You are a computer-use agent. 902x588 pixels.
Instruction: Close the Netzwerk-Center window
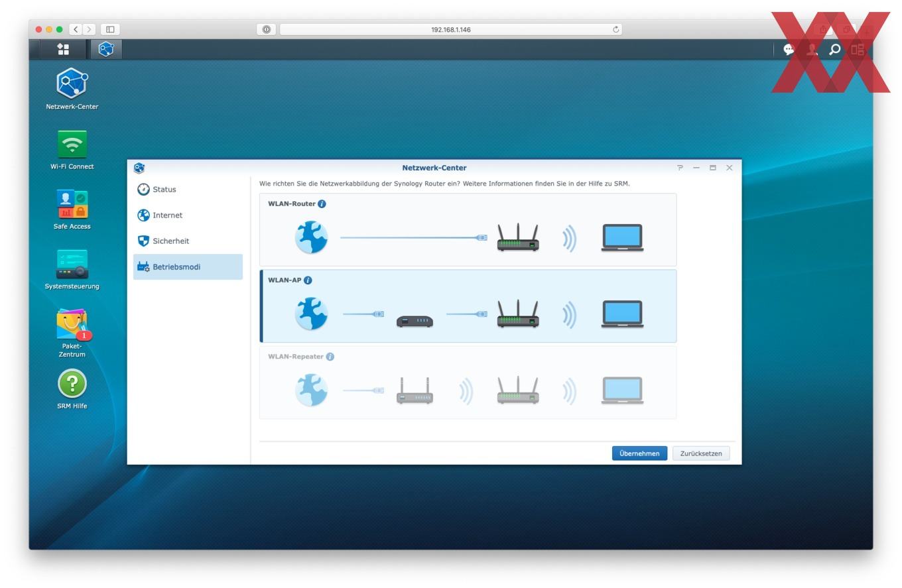(730, 168)
